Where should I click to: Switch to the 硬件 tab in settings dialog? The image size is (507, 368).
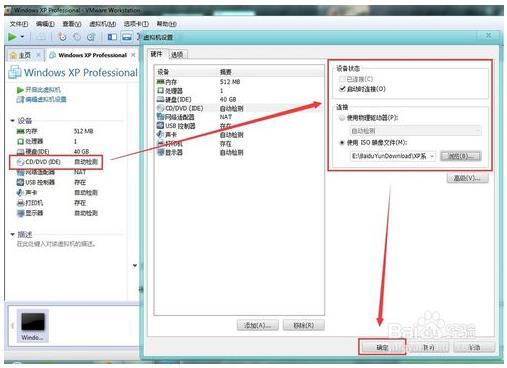point(156,54)
